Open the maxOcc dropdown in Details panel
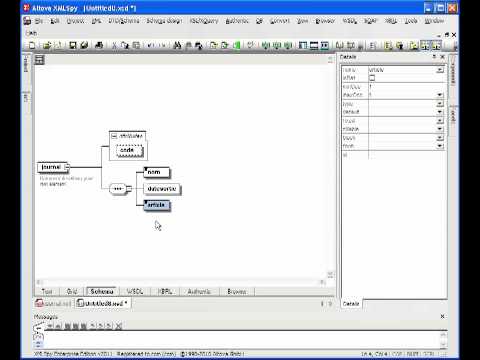Viewport: 480px width, 360px height. click(x=440, y=95)
